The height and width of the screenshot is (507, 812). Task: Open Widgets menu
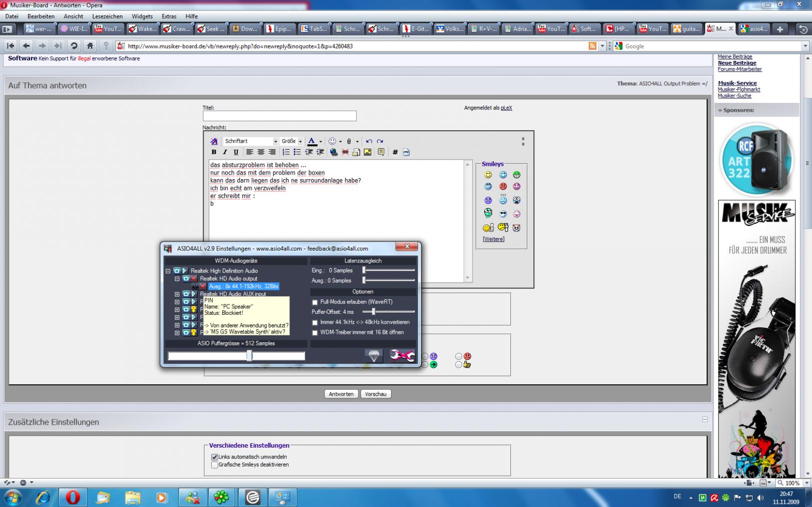click(142, 16)
